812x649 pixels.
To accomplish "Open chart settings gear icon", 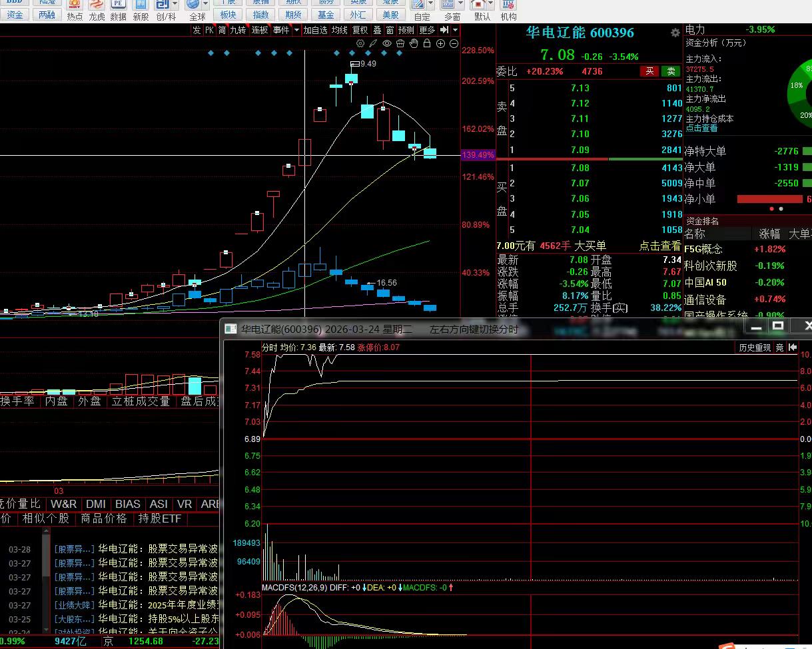I will click(360, 43).
